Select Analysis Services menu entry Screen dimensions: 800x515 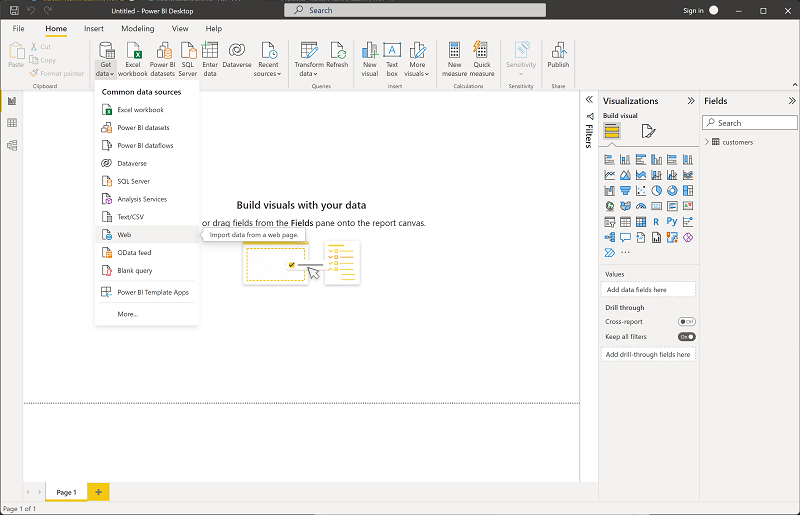click(x=147, y=199)
